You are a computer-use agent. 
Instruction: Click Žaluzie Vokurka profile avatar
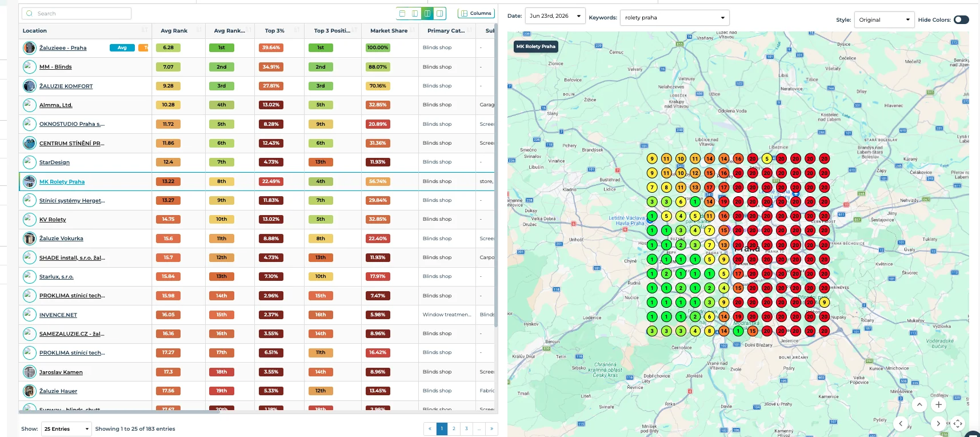[30, 239]
